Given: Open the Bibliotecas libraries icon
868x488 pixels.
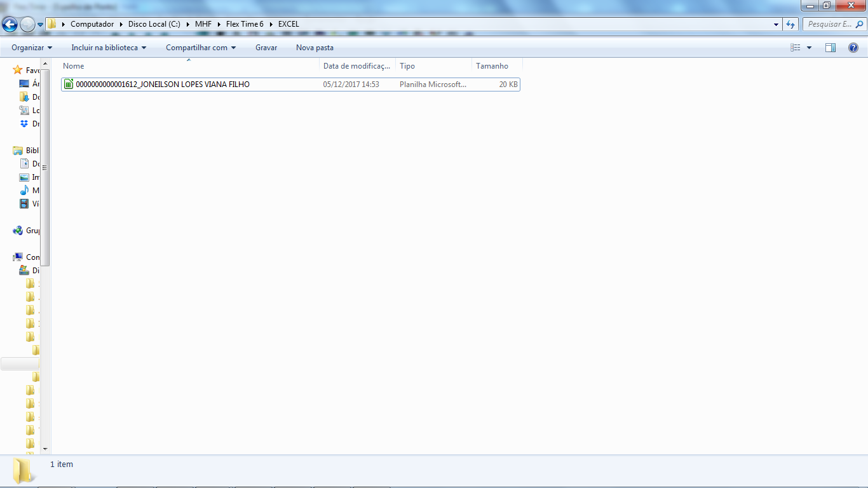Looking at the screenshot, I should click(18, 151).
